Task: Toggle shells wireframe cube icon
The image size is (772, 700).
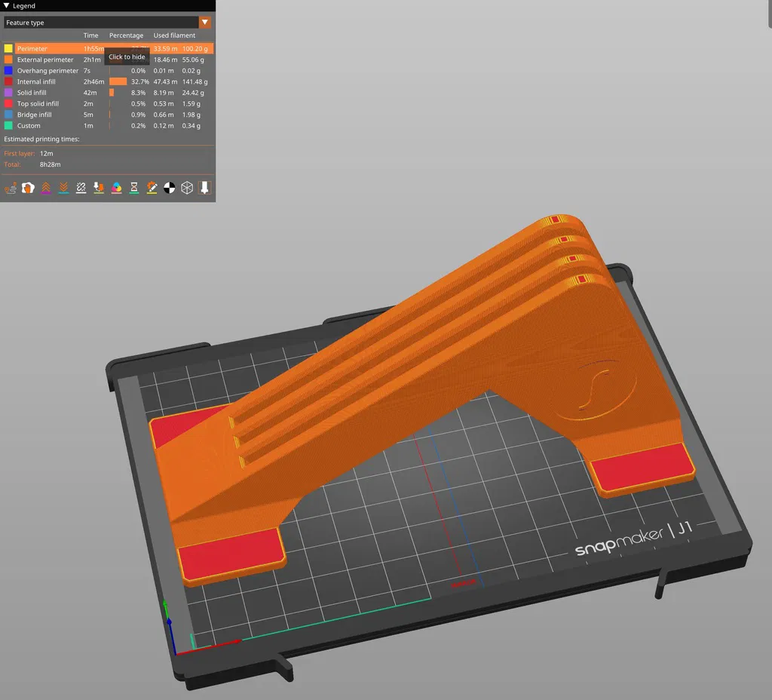Action: pos(187,188)
